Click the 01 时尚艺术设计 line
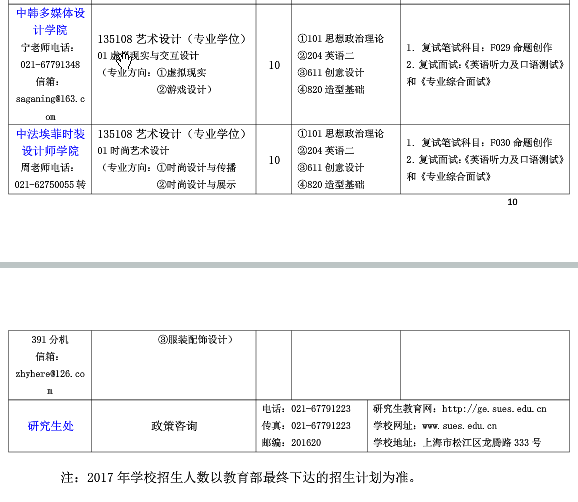Screen dimensions: 578x502 (133, 151)
